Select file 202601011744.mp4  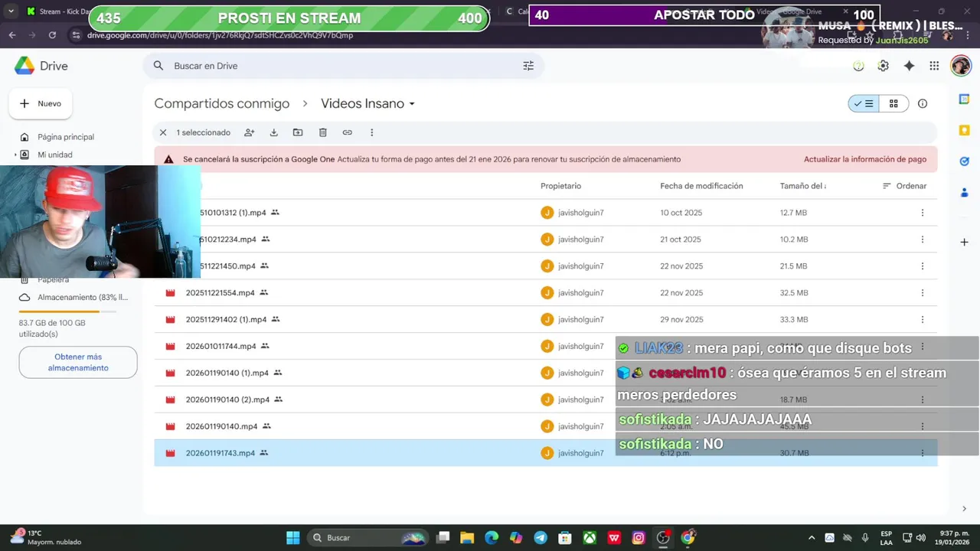point(220,346)
